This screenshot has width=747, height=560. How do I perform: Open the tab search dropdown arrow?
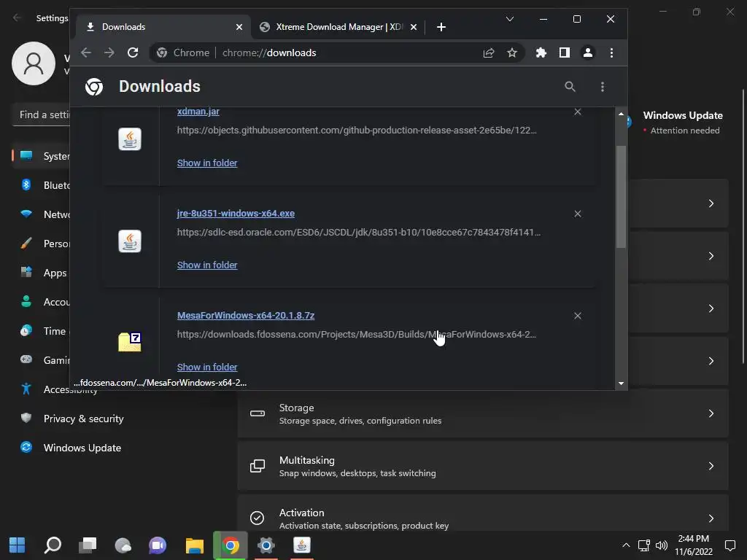pos(510,19)
